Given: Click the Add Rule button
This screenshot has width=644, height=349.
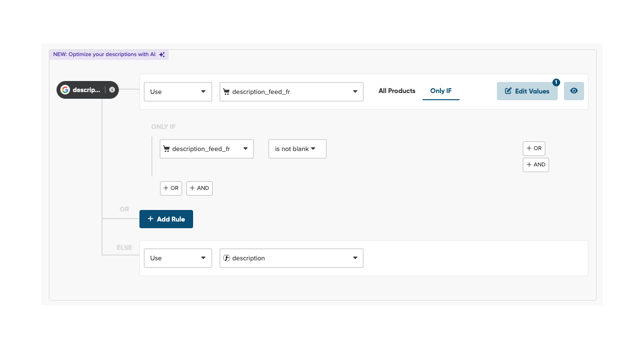Looking at the screenshot, I should [166, 219].
